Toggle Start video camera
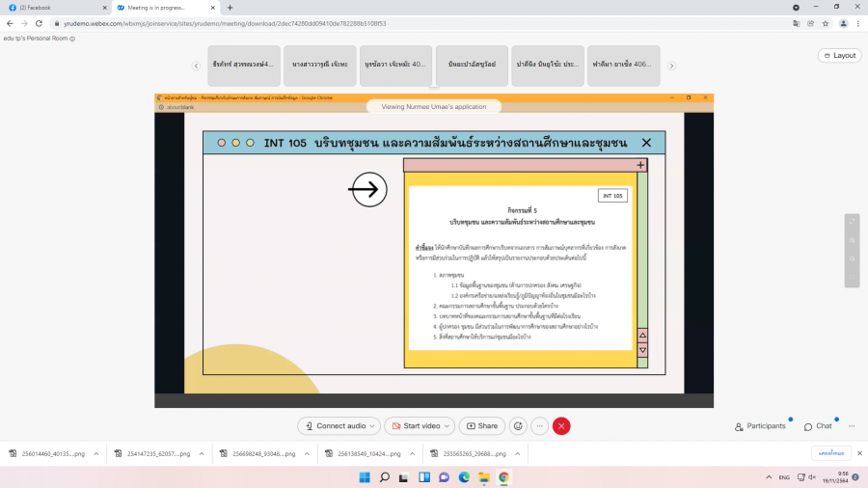The image size is (868, 488). pyautogui.click(x=416, y=426)
